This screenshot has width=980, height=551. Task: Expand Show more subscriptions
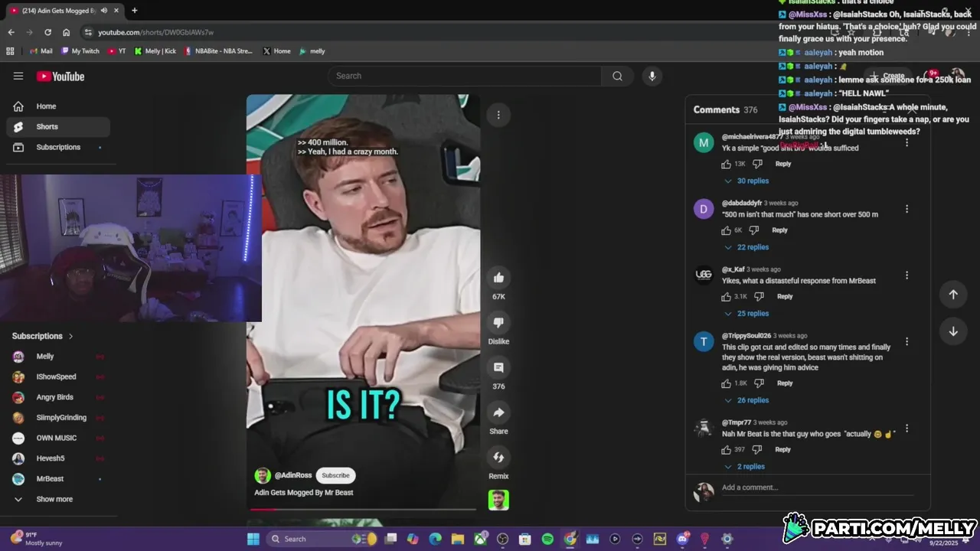point(58,499)
